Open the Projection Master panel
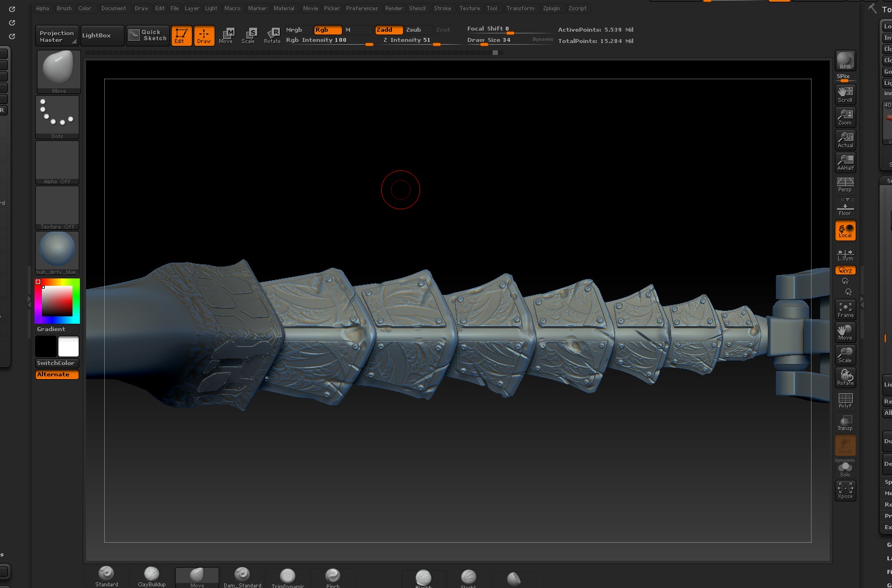 pos(57,36)
